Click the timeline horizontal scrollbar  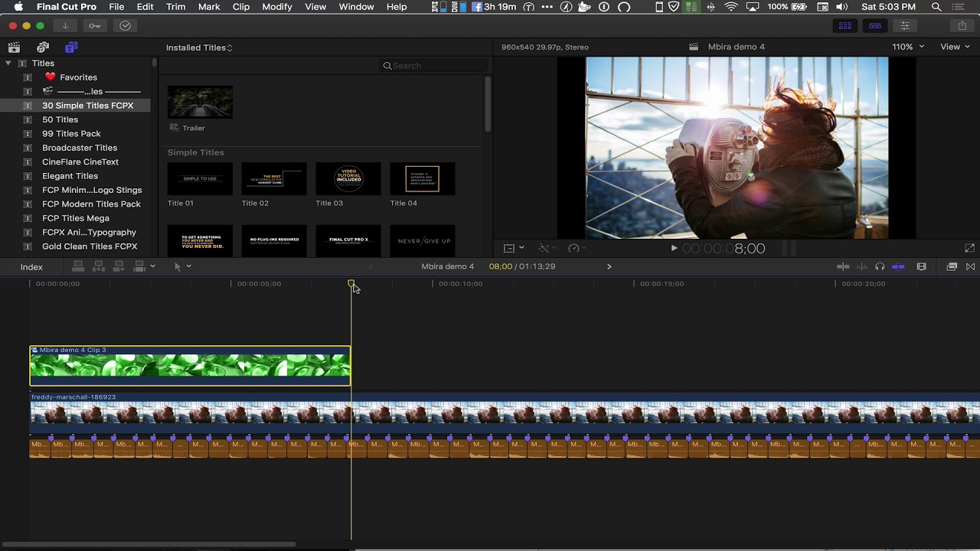pyautogui.click(x=149, y=544)
